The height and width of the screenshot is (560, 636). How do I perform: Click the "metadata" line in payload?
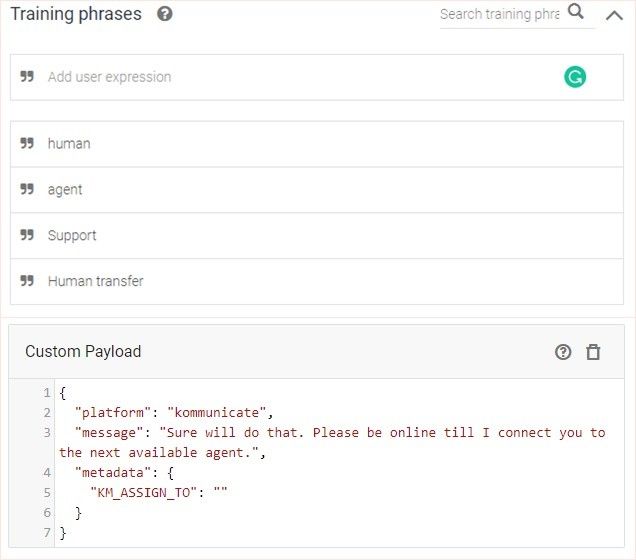point(124,473)
